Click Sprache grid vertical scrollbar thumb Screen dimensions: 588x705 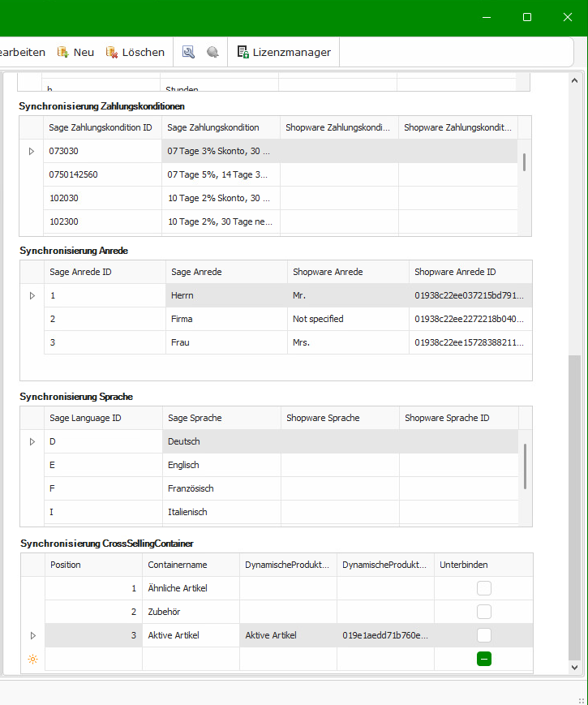pyautogui.click(x=525, y=466)
